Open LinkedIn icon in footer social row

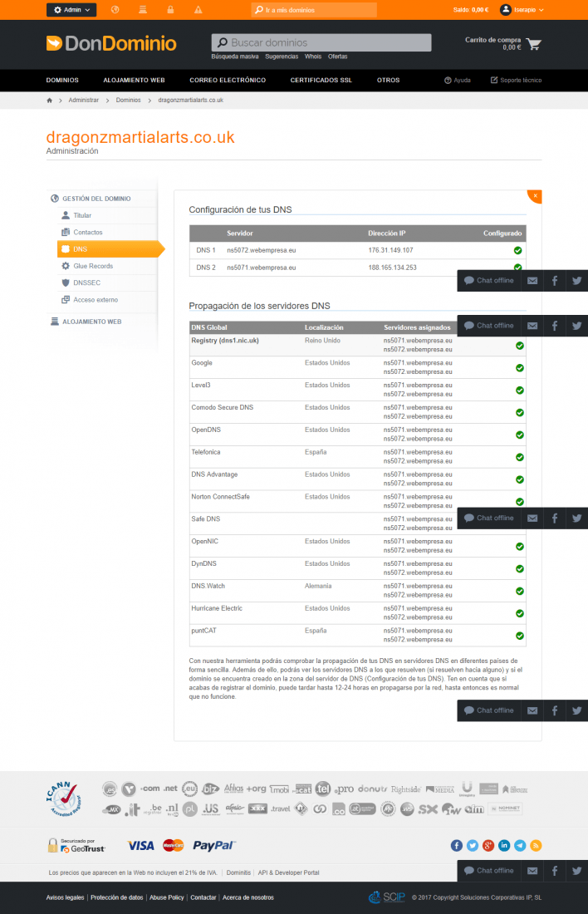tap(504, 846)
